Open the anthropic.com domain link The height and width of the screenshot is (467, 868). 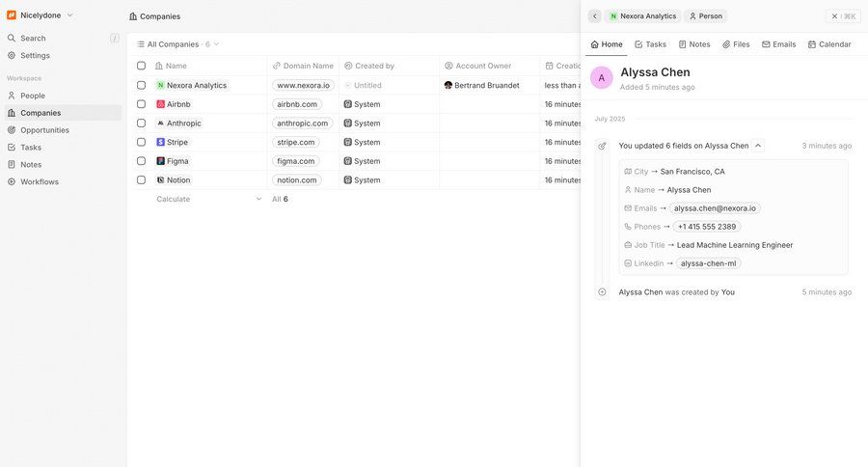(x=302, y=123)
